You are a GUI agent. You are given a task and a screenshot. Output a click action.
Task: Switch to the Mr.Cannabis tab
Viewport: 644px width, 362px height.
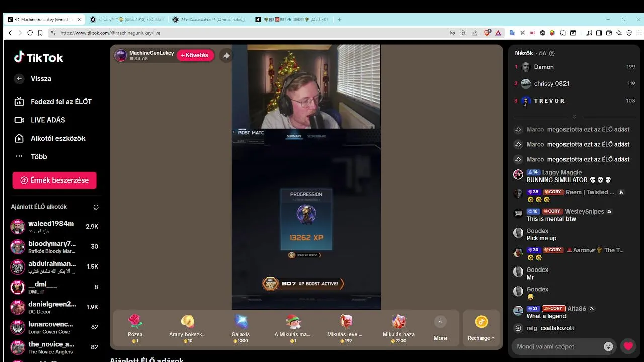[x=208, y=20]
